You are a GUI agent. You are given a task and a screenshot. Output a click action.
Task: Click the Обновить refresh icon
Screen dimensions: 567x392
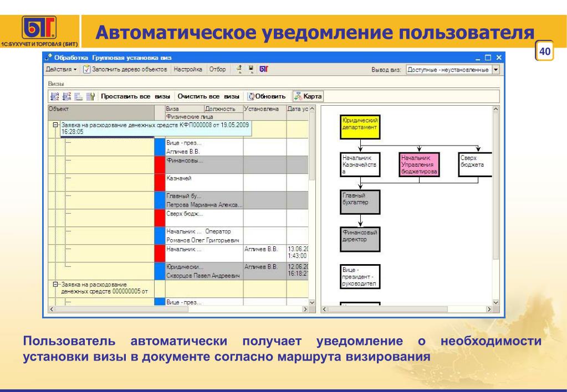click(x=251, y=96)
